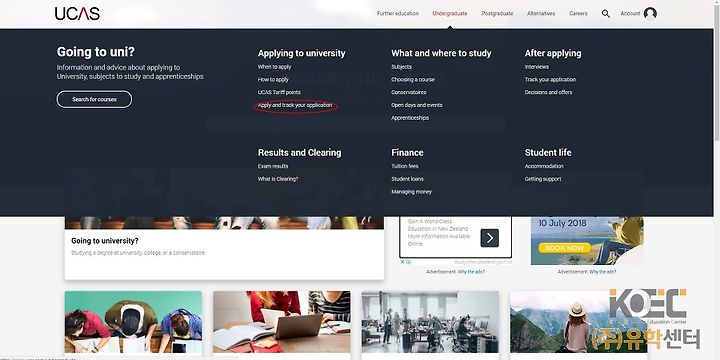The width and height of the screenshot is (720, 360).
Task: Close the ad using the small X icon
Action: click(402, 262)
